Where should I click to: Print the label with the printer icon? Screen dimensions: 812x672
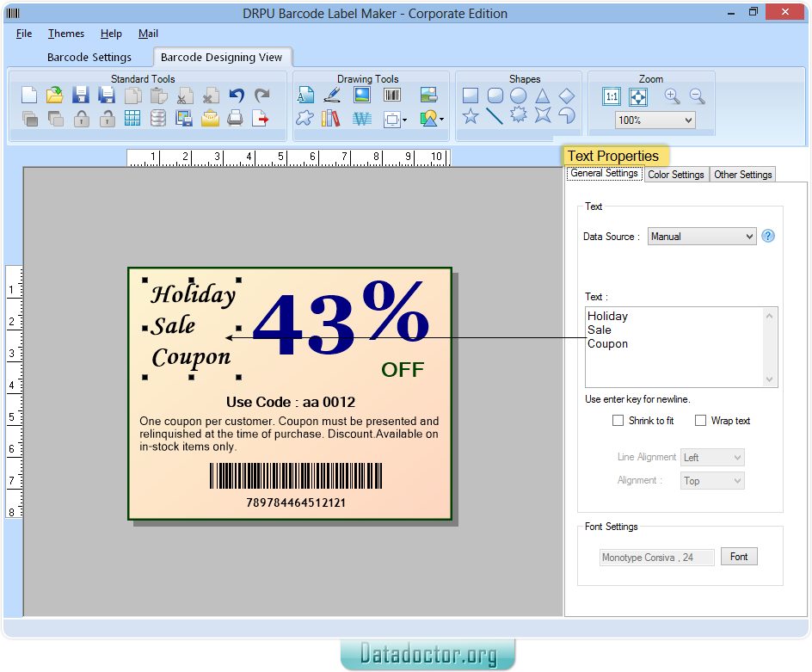pyautogui.click(x=235, y=119)
